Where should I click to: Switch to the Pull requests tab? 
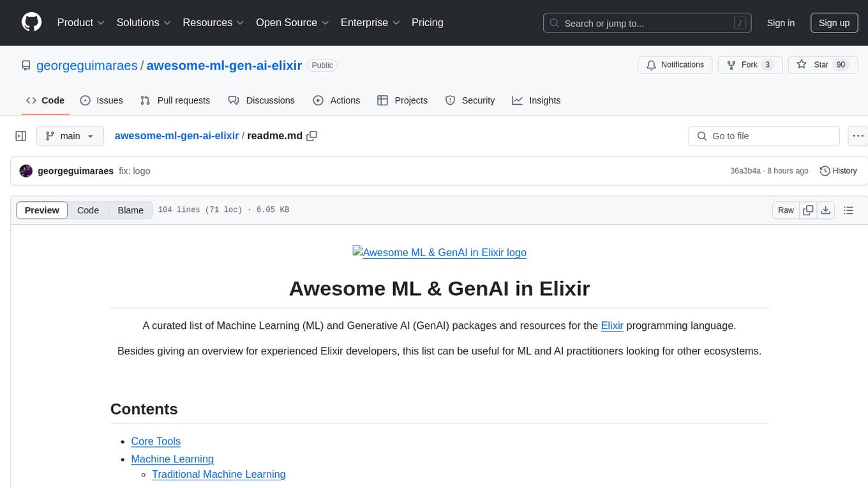[x=175, y=100]
